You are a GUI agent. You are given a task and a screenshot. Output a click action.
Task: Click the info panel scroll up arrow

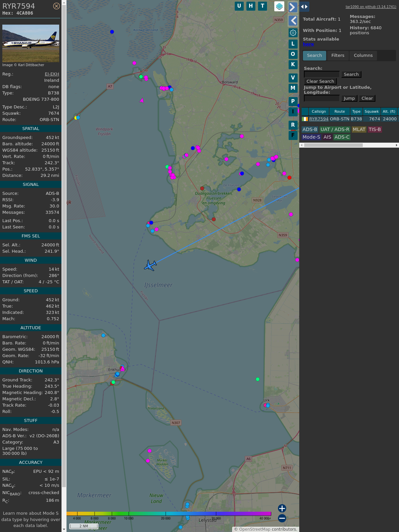pyautogui.click(x=64, y=2)
